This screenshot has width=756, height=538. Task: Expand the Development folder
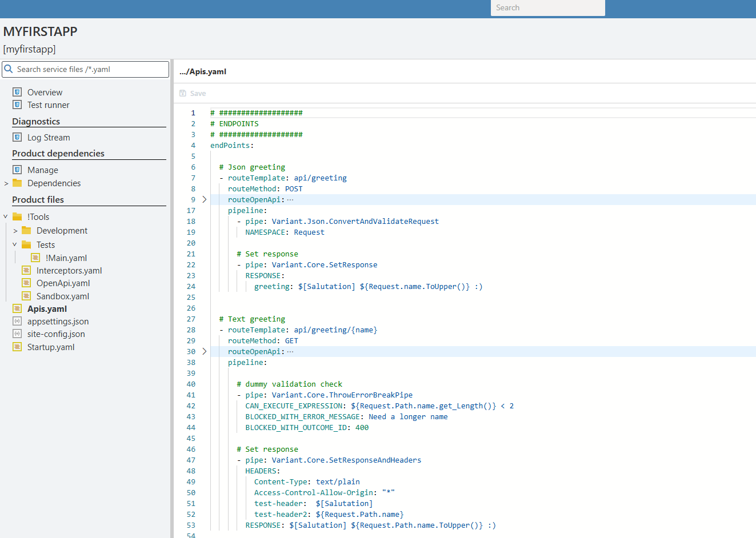click(x=15, y=231)
